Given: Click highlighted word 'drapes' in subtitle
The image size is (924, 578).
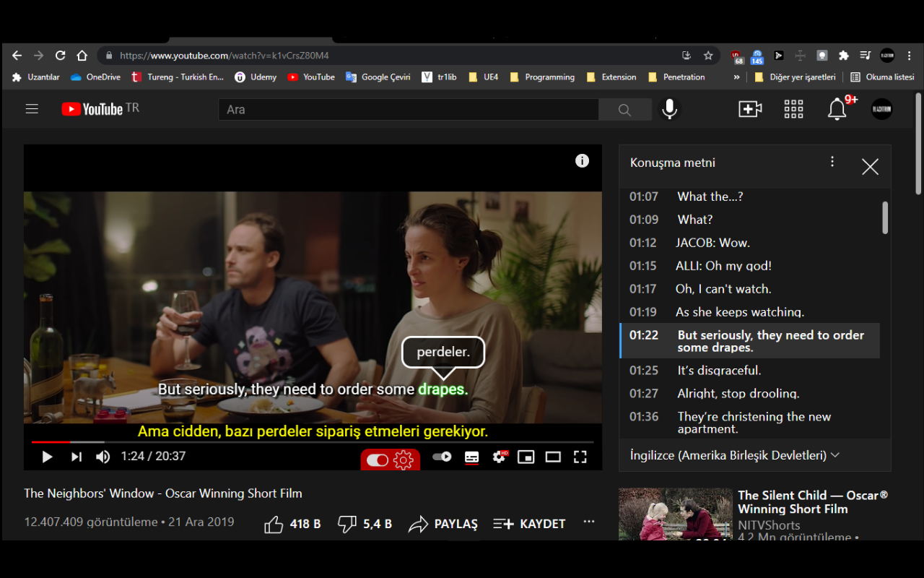Looking at the screenshot, I should pyautogui.click(x=443, y=389).
